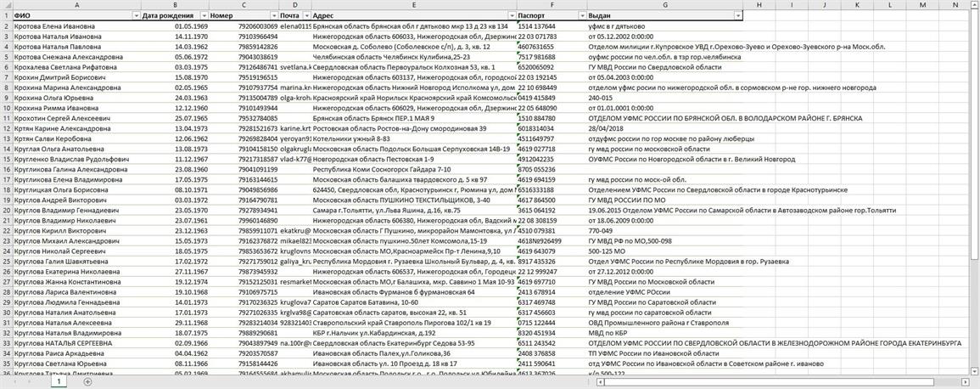Select birth date 23.12.1963

pos(175,230)
